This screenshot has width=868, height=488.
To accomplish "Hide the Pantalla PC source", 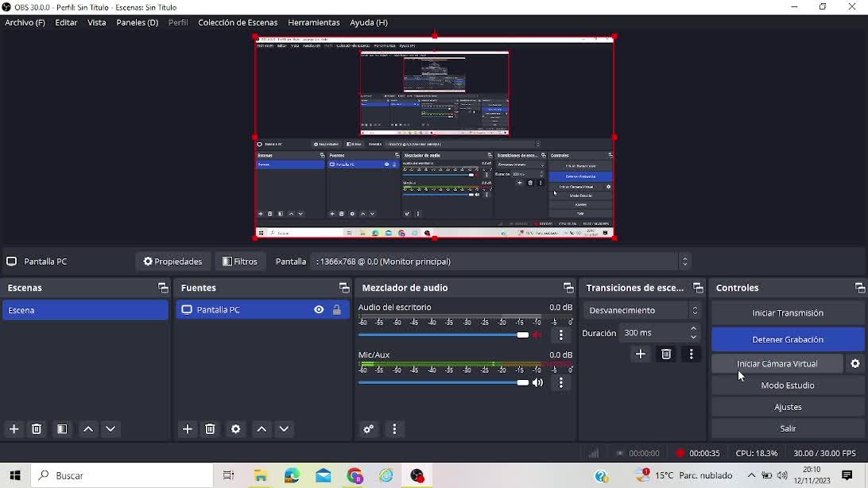I will click(x=319, y=310).
